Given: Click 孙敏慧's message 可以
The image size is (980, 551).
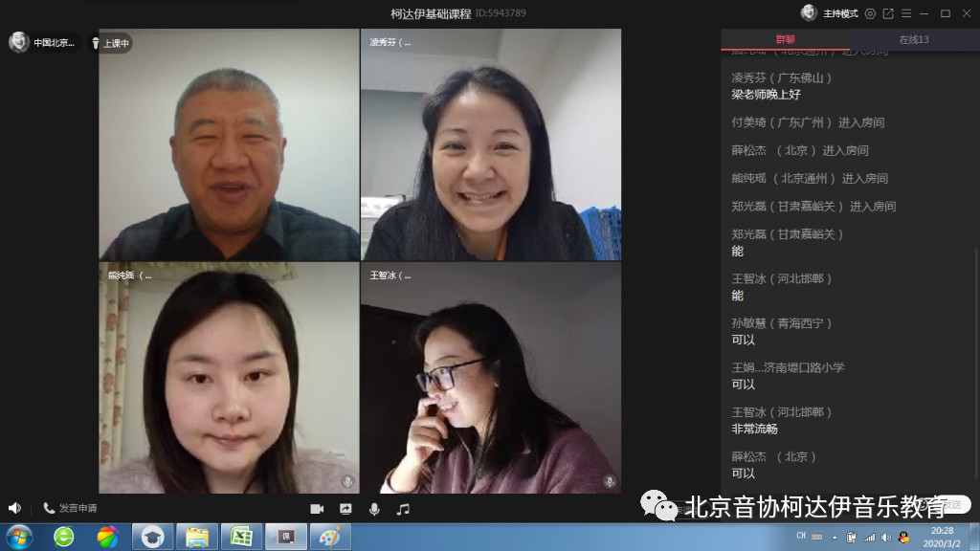Looking at the screenshot, I should (x=743, y=340).
